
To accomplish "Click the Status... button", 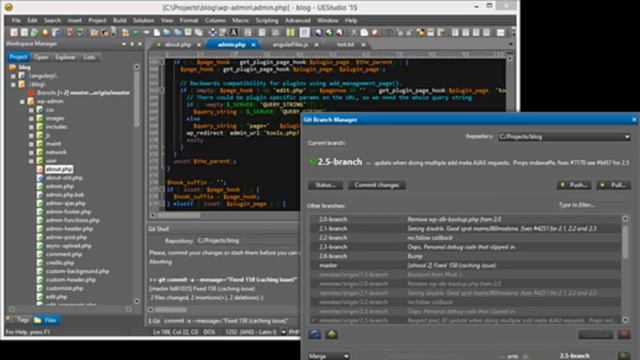I will [x=325, y=185].
